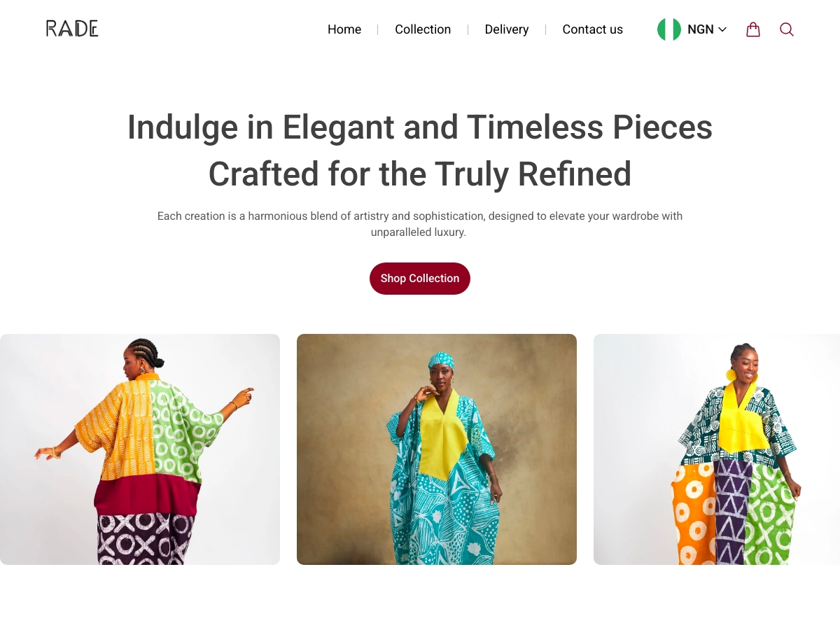Click the words 'unparalleled luxury.'
Viewport: 840px width, 630px height.
click(419, 232)
